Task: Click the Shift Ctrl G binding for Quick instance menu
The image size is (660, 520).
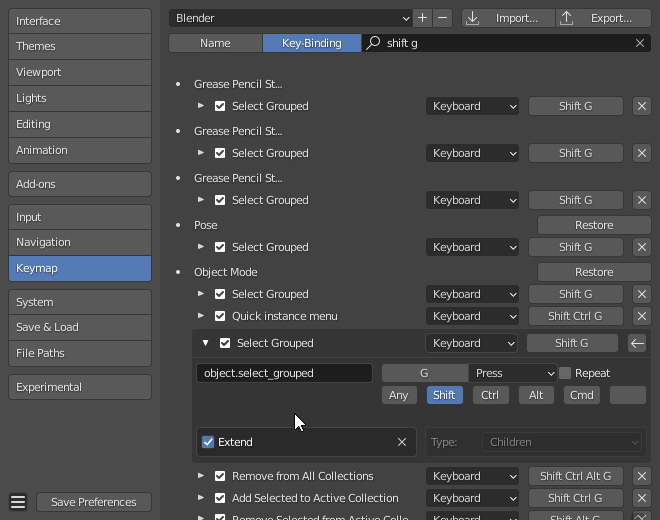Action: click(576, 316)
